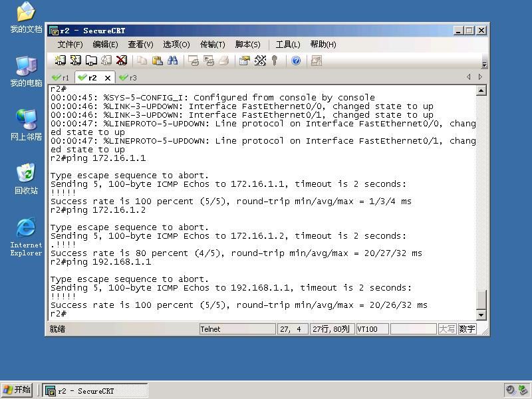
Task: Open the Session Options icon
Action: point(244,61)
